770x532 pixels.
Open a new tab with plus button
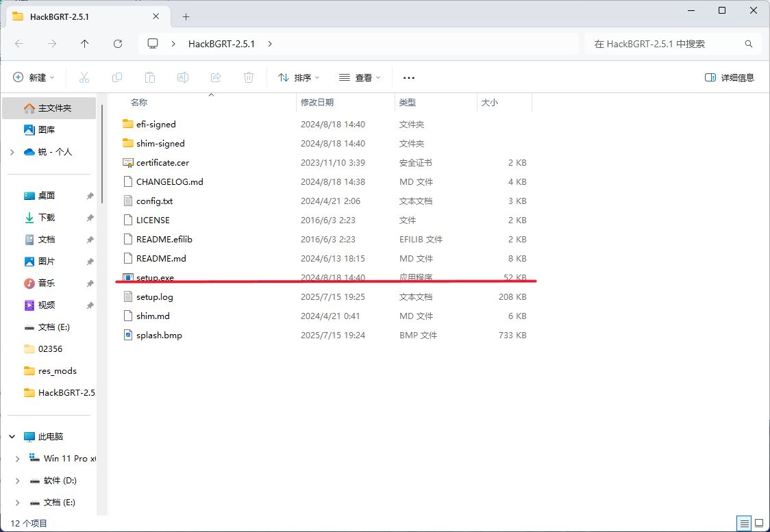tap(186, 16)
